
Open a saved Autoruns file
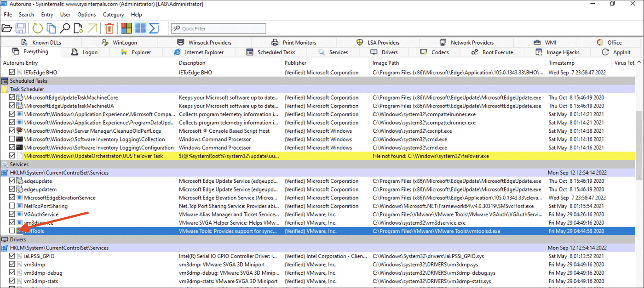pos(7,28)
